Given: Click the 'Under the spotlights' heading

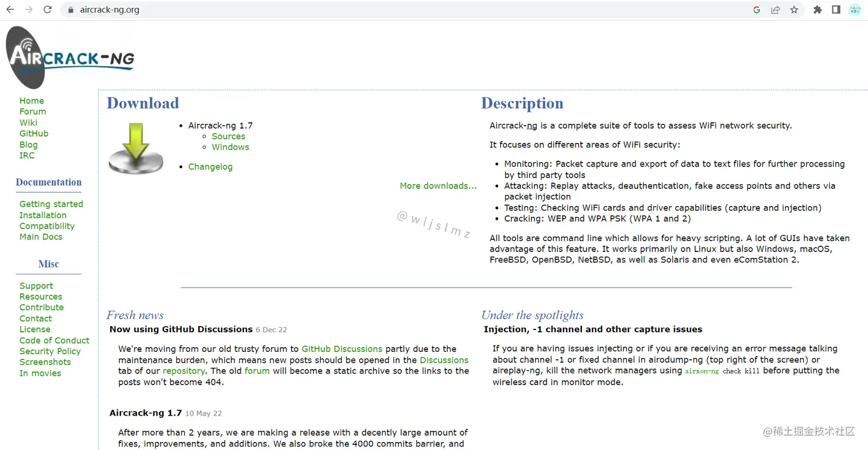Looking at the screenshot, I should (532, 315).
